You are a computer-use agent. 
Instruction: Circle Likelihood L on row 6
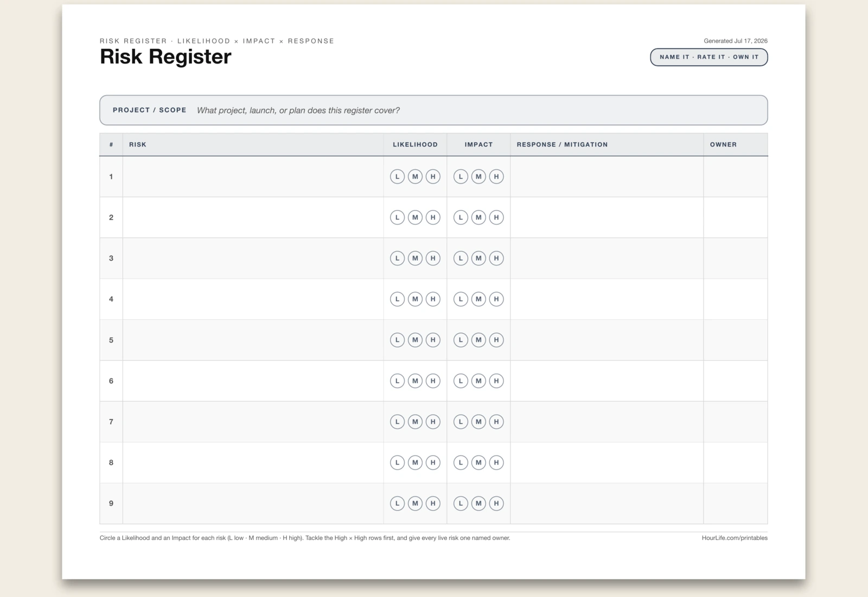tap(397, 381)
